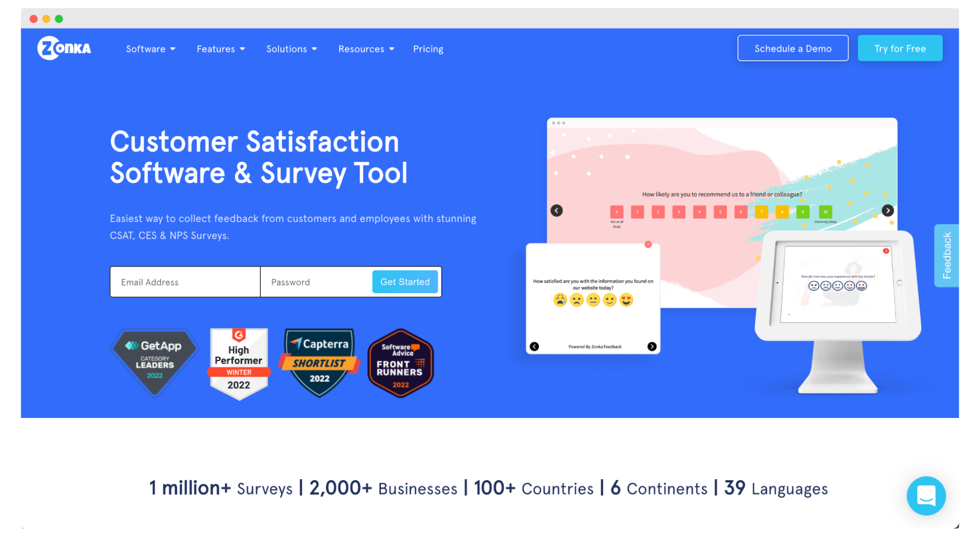Click Schedule a Demo
Screen dimensions: 980x537
[x=792, y=48]
